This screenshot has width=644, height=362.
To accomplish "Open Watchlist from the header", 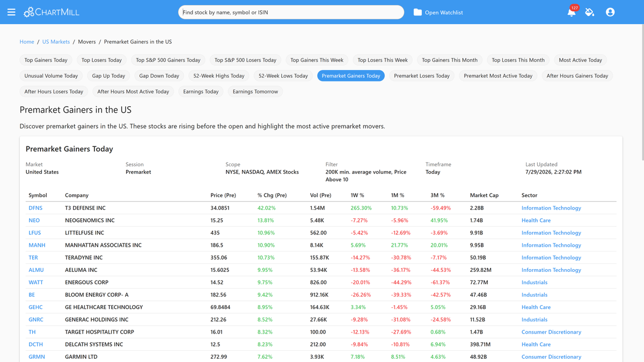I will [444, 12].
